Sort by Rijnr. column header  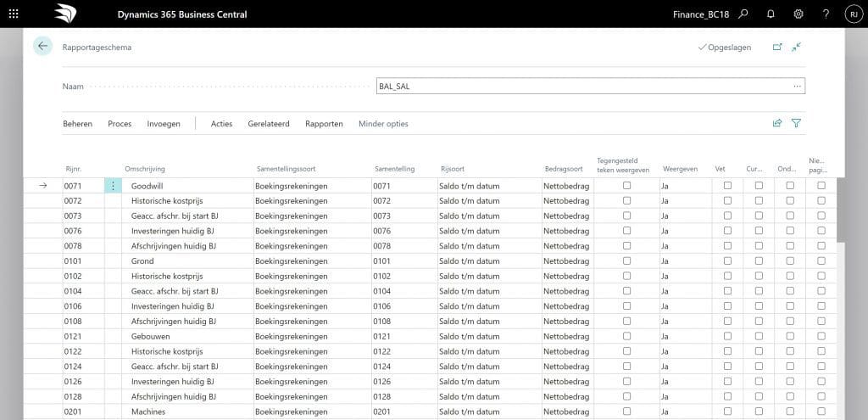[73, 169]
